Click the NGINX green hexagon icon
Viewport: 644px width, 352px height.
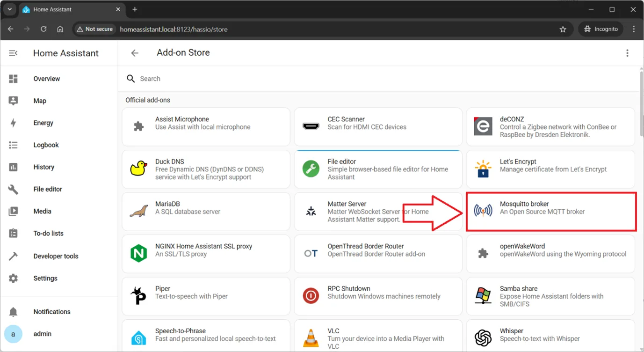pos(138,254)
